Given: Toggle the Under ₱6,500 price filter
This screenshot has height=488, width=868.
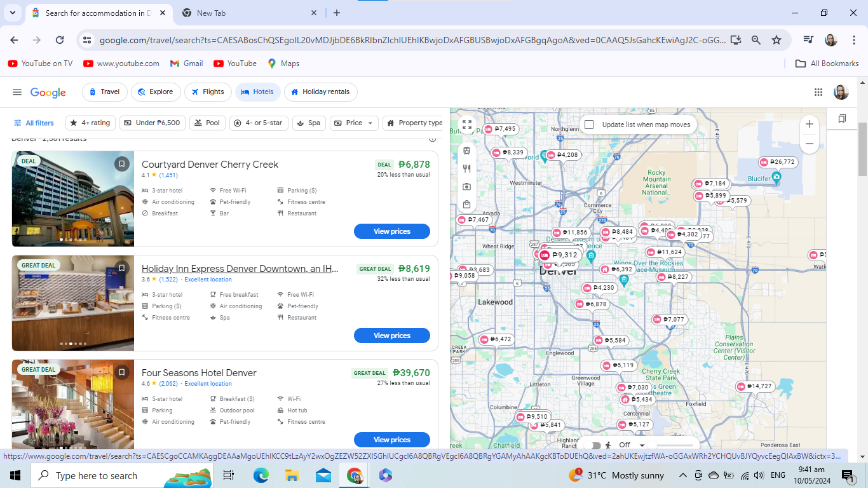Looking at the screenshot, I should click(152, 123).
